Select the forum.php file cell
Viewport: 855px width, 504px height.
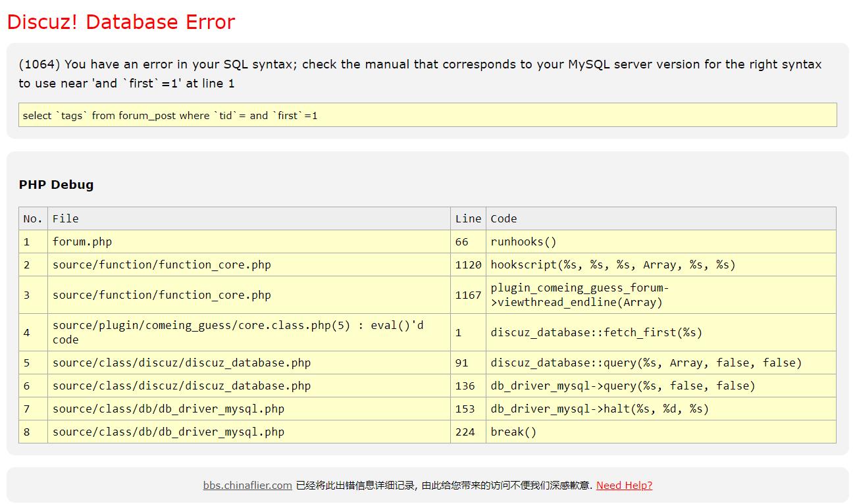tap(249, 241)
